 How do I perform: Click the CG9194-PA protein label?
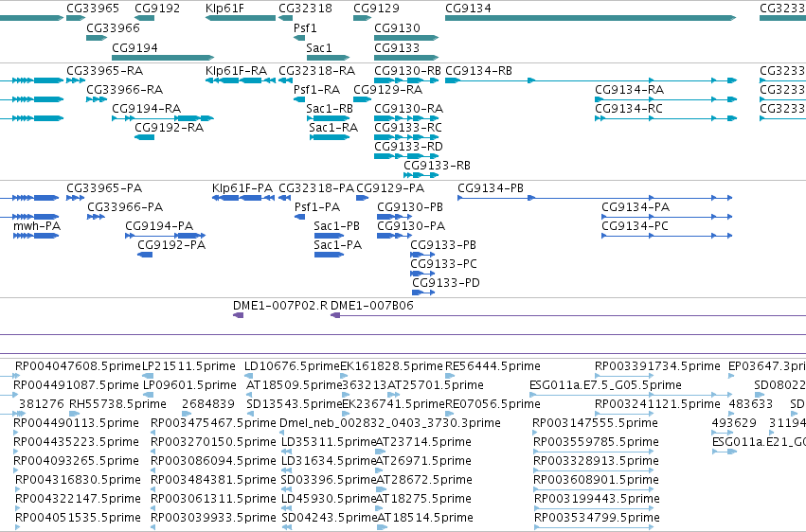(159, 226)
